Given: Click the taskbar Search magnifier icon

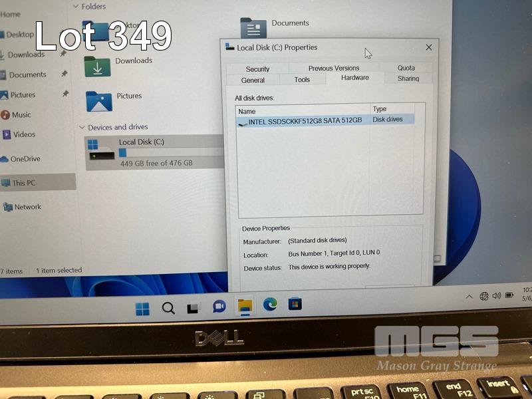Looking at the screenshot, I should click(x=168, y=308).
